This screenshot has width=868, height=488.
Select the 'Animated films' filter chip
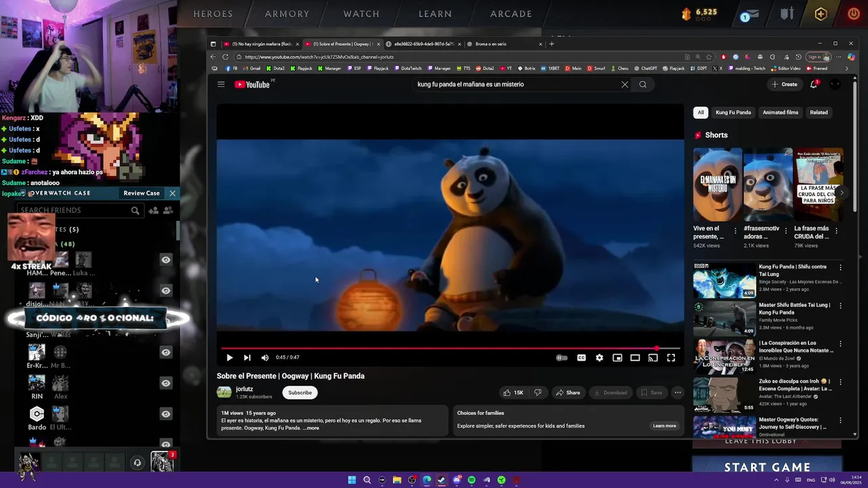[x=781, y=113]
